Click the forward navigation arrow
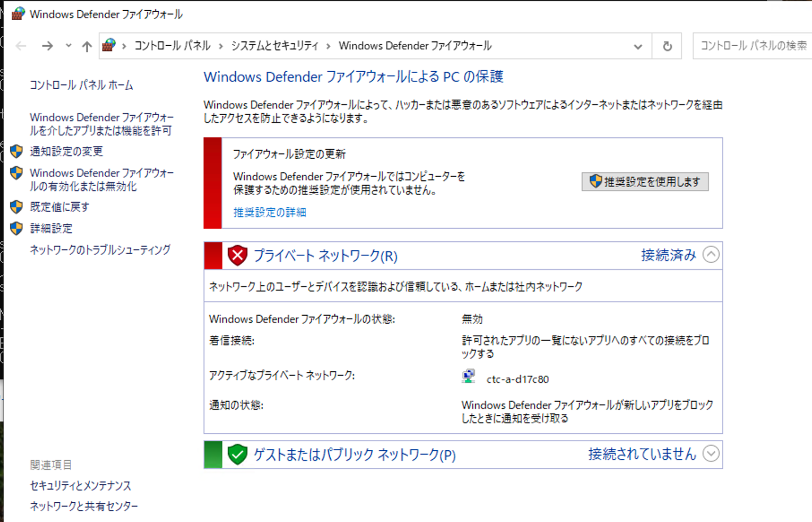The height and width of the screenshot is (522, 812). [47, 46]
